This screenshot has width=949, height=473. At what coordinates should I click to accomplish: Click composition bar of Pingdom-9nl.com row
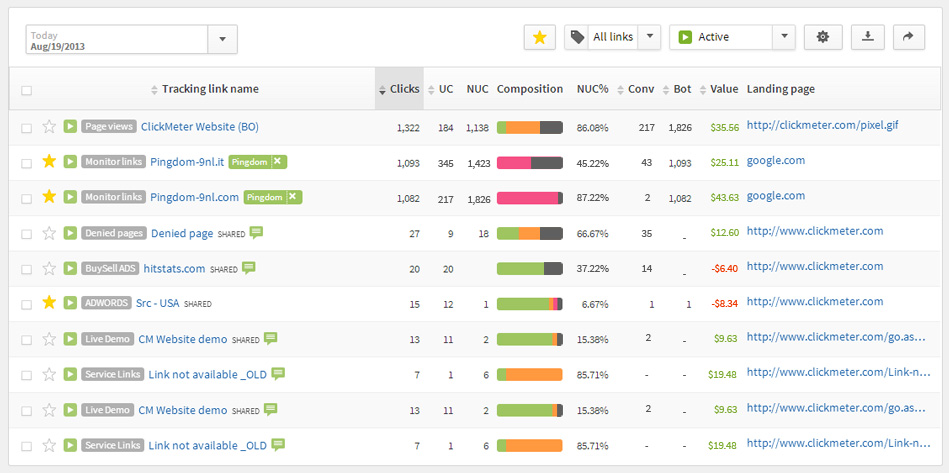pyautogui.click(x=530, y=198)
